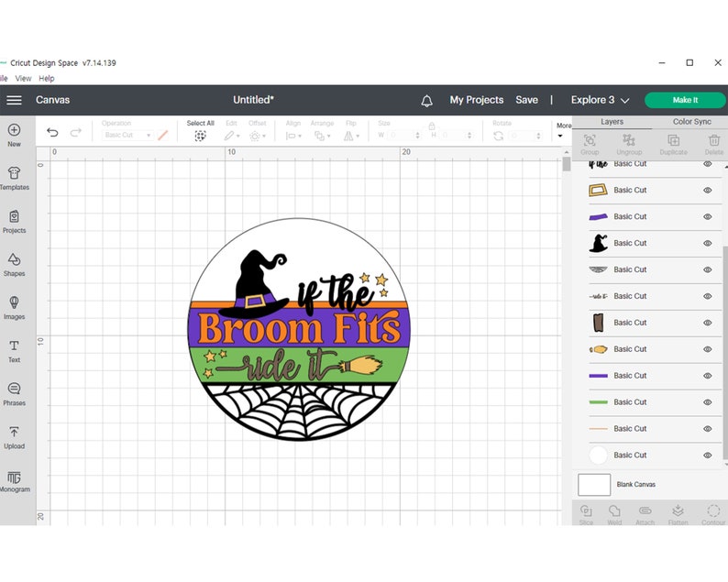Hide the black witch hat layer
This screenshot has width=728, height=582.
(708, 243)
